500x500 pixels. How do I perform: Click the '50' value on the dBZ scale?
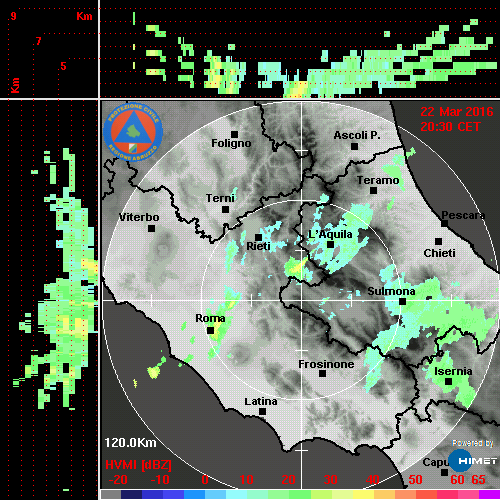tap(415, 480)
